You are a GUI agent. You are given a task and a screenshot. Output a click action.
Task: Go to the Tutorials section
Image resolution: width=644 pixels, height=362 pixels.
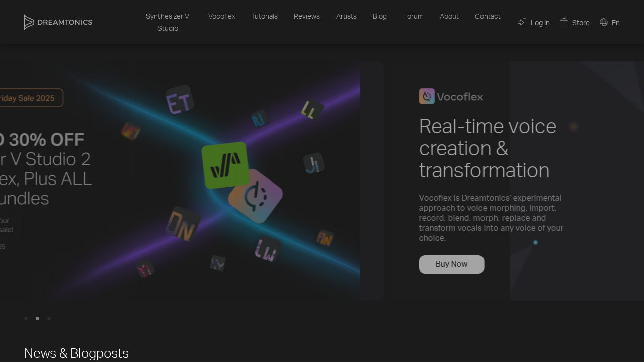coord(264,16)
